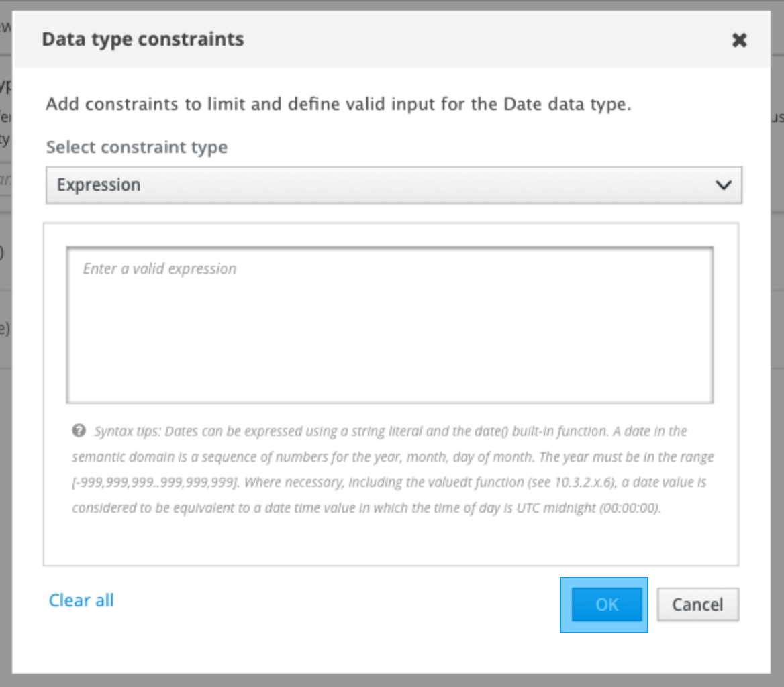Click the gray dialog header bar
The image size is (784, 687).
point(470,40)
